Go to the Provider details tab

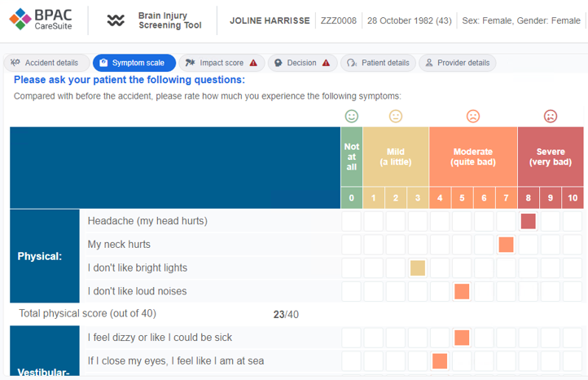pos(457,63)
